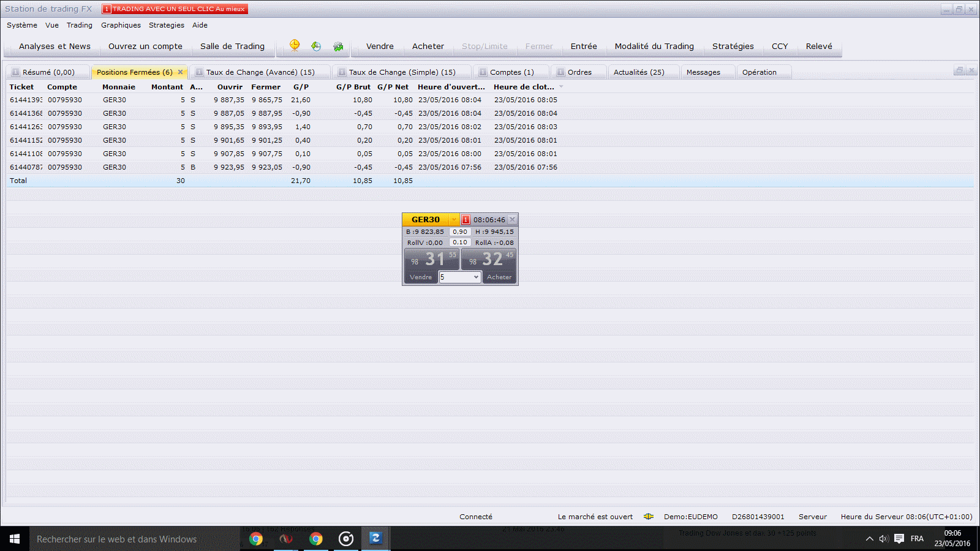The width and height of the screenshot is (980, 551).
Task: Open the Graphiques menu
Action: tap(121, 25)
